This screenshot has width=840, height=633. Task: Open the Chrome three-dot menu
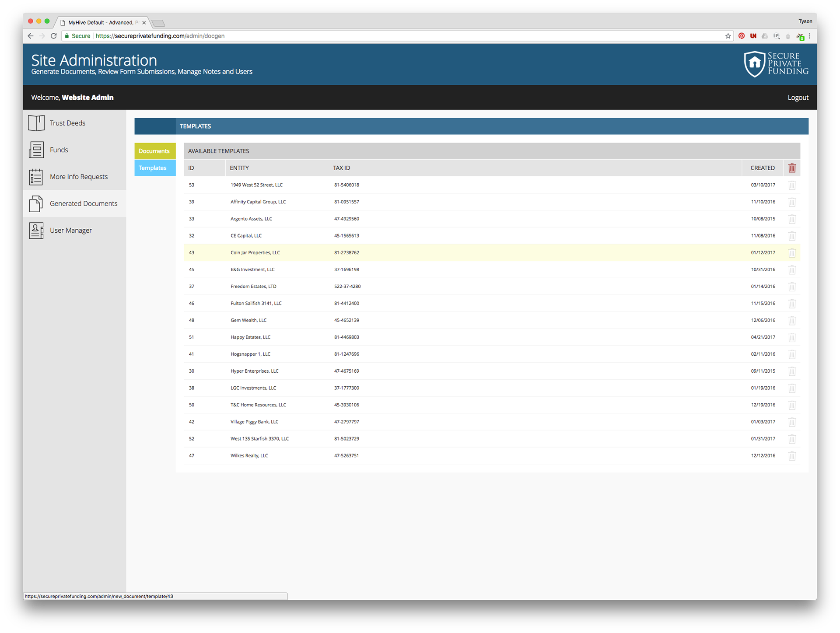tap(809, 36)
